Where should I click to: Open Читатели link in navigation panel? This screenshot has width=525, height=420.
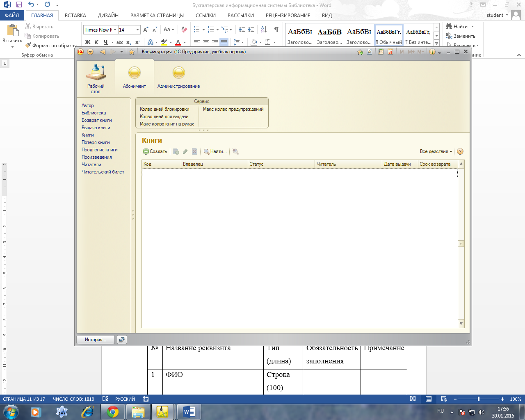tap(91, 164)
